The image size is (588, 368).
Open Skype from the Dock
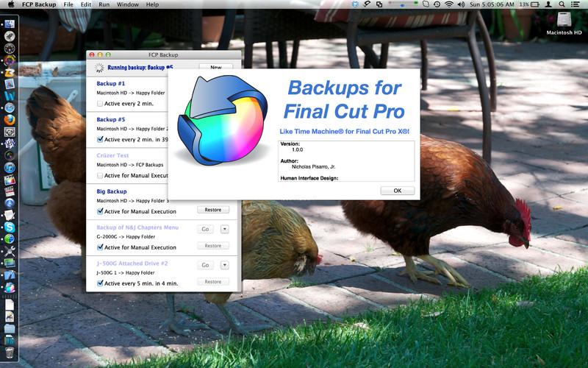coord(10,227)
